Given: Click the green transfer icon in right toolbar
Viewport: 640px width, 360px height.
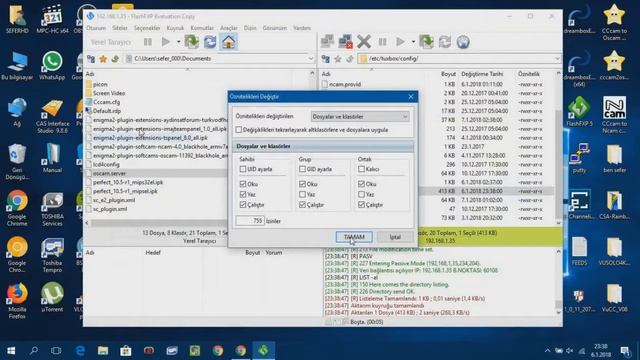Looking at the screenshot, I should 426,42.
